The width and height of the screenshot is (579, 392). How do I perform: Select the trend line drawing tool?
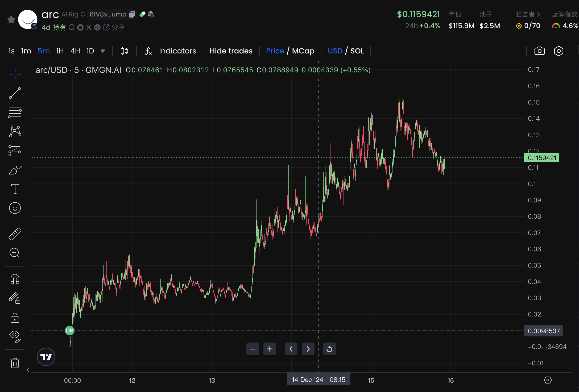pos(15,93)
